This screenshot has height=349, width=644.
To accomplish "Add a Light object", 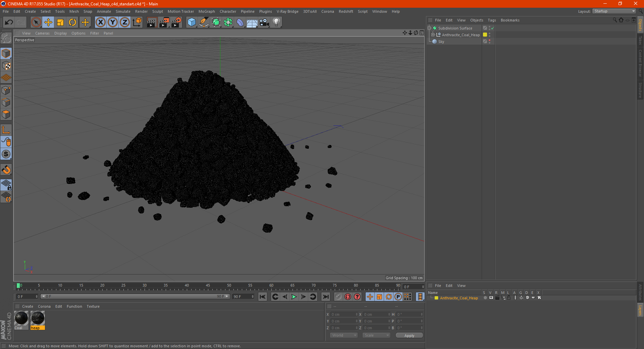I will pos(276,22).
